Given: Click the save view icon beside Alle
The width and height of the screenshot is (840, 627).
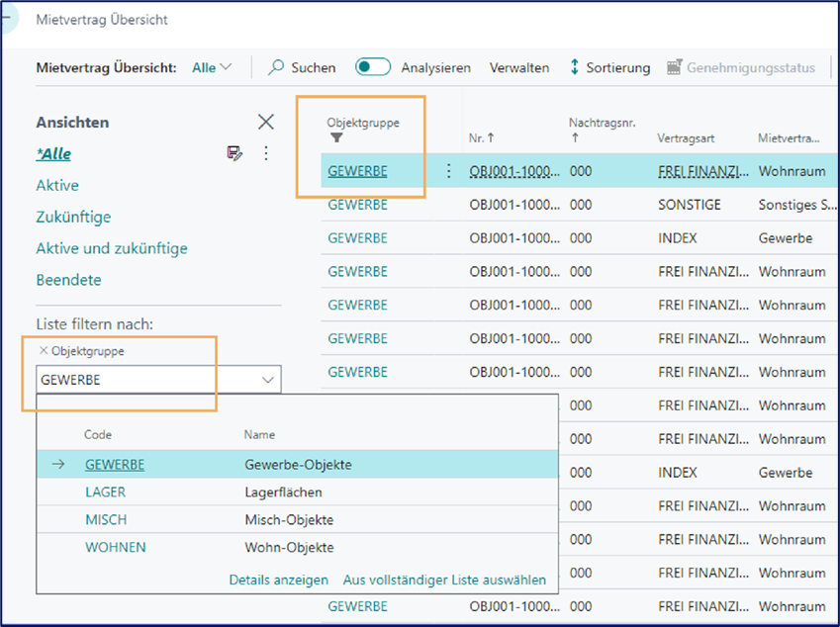Looking at the screenshot, I should [234, 153].
